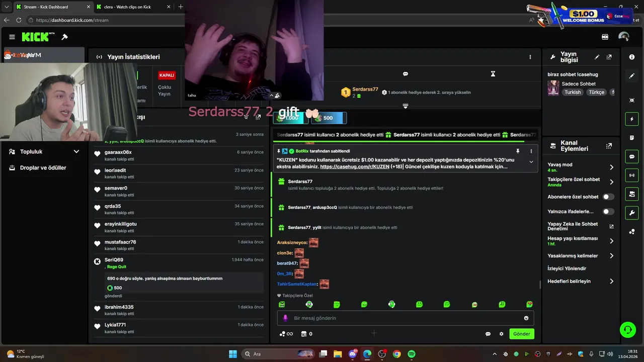
Task: Click the Sadece Sohbet category thumbnail
Action: (553, 88)
